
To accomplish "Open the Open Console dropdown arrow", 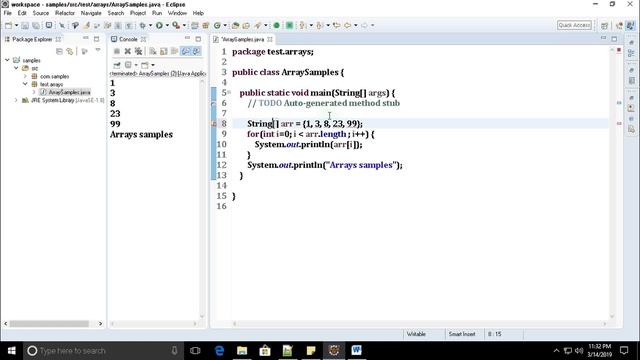I will pos(153,65).
